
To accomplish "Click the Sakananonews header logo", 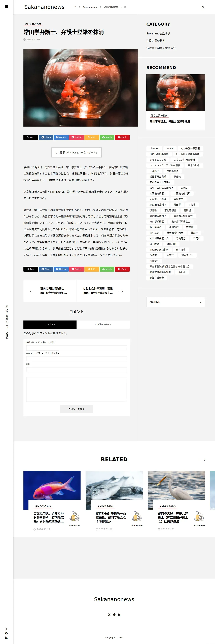I will click(44, 7).
